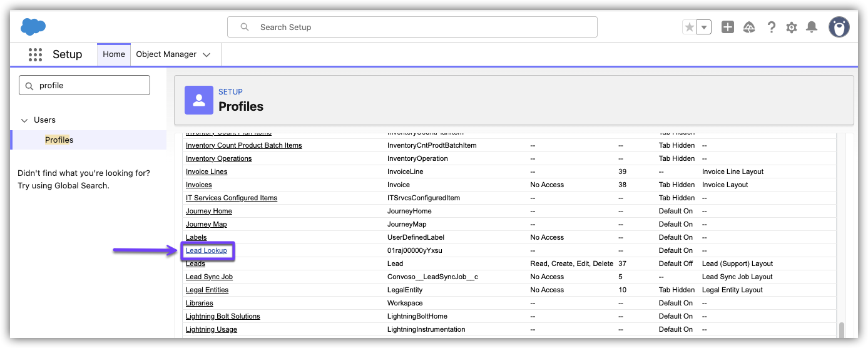Collapse the Users tree section
The image size is (868, 348).
pos(24,120)
